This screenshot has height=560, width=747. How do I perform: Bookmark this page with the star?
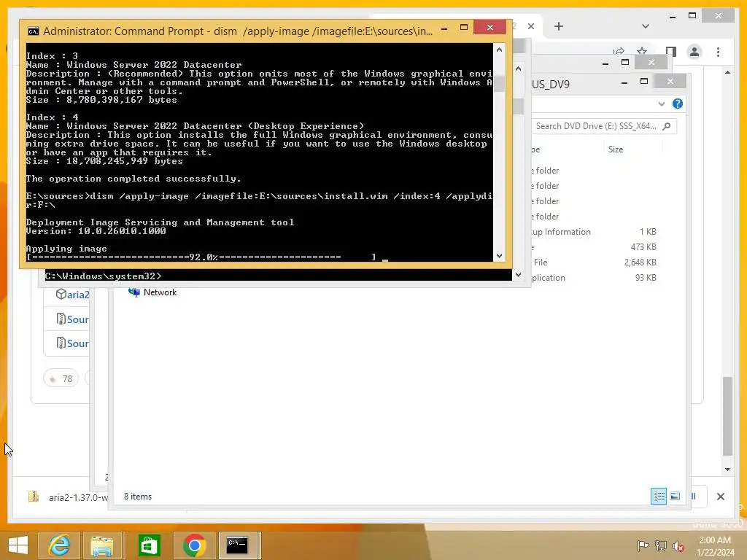pyautogui.click(x=642, y=51)
